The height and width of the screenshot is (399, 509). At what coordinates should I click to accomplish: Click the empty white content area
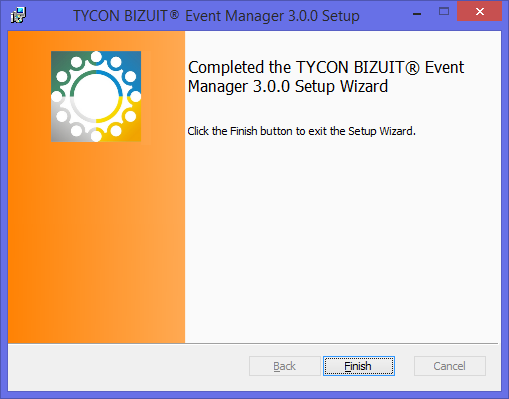[343, 240]
